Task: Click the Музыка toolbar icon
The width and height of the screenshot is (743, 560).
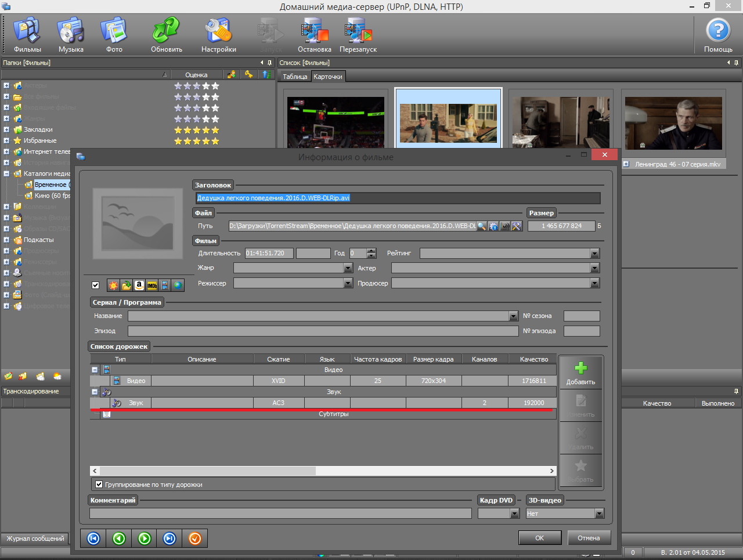Action: click(x=71, y=35)
